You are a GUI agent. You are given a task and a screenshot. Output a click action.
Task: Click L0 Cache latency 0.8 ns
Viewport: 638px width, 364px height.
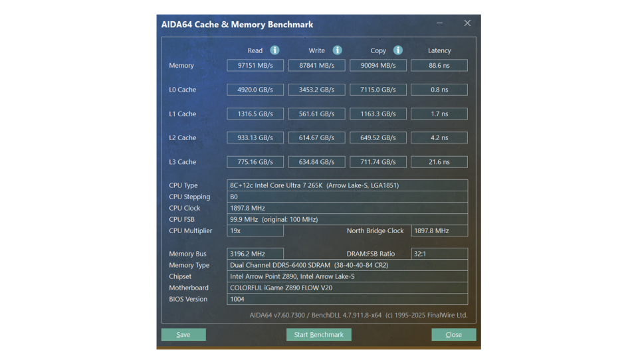[439, 90]
